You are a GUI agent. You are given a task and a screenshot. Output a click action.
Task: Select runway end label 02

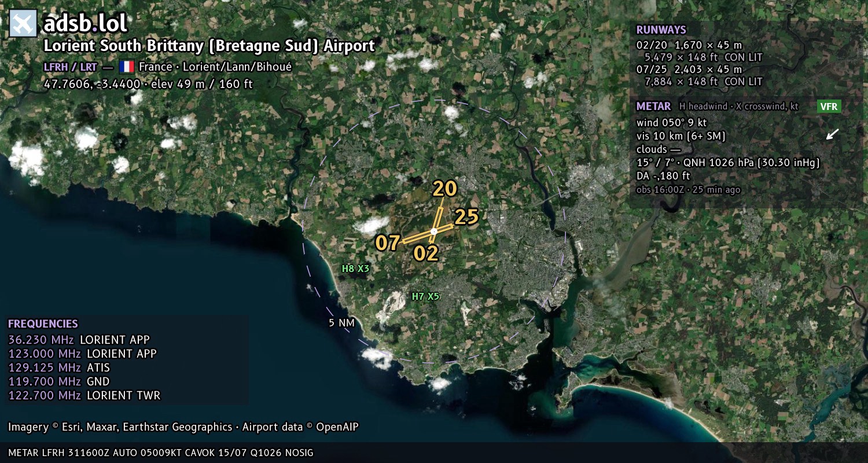(x=426, y=253)
